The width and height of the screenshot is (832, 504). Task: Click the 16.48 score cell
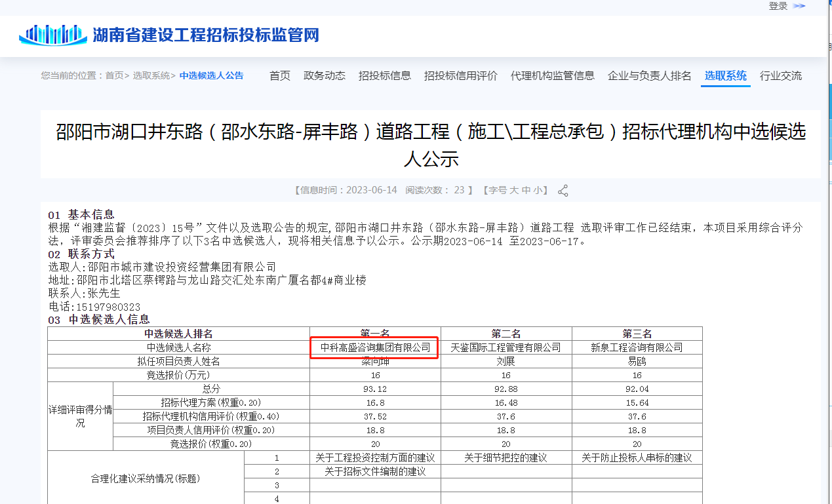coord(506,402)
